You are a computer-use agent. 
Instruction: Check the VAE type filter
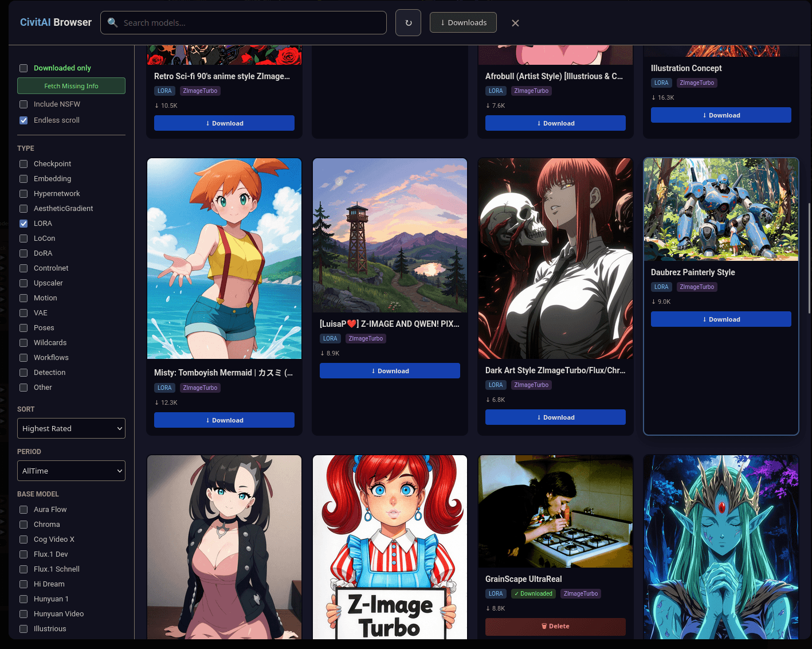pos(23,313)
